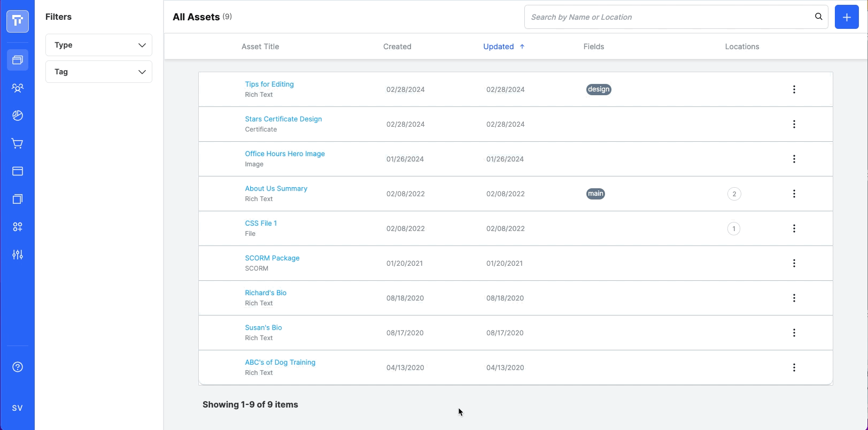Click Showing 1-9 of 9 items text
The image size is (868, 430).
(250, 404)
